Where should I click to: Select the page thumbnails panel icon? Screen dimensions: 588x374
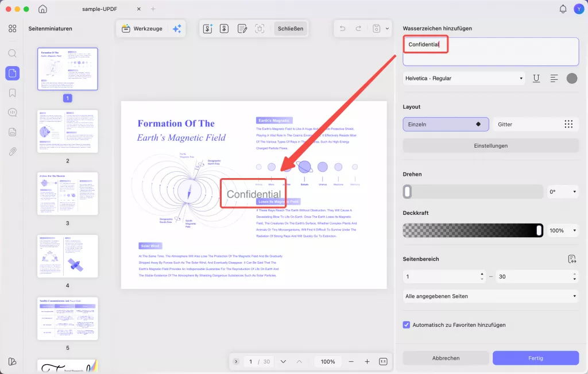13,73
